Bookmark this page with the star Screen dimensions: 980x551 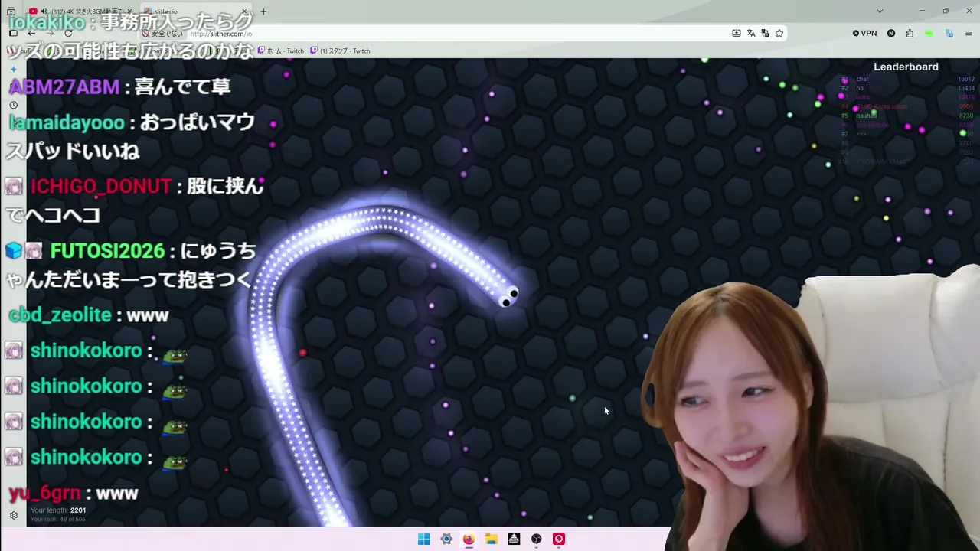click(x=779, y=34)
